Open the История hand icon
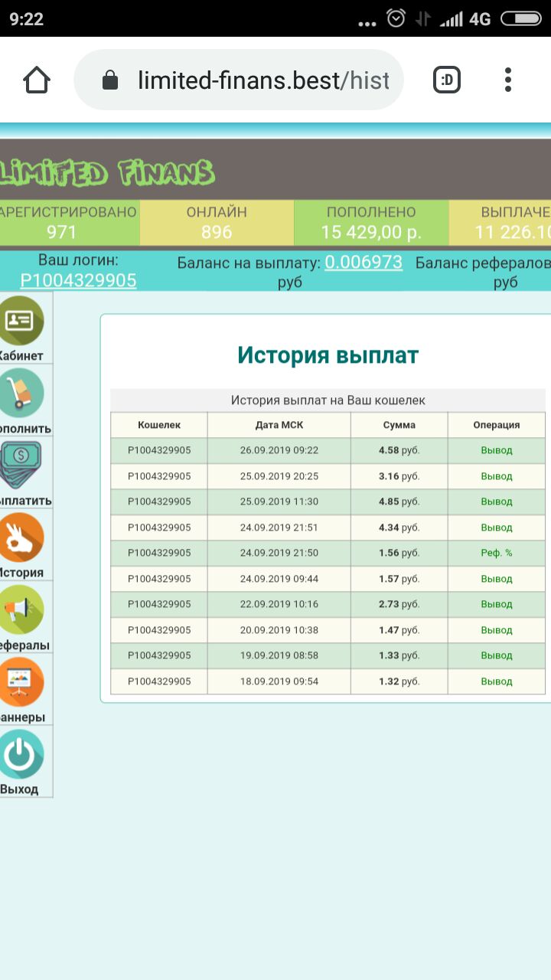551x980 pixels. [21, 537]
